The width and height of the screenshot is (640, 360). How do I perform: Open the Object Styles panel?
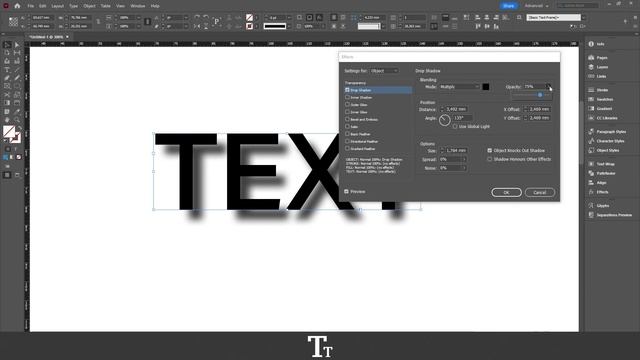(x=604, y=150)
